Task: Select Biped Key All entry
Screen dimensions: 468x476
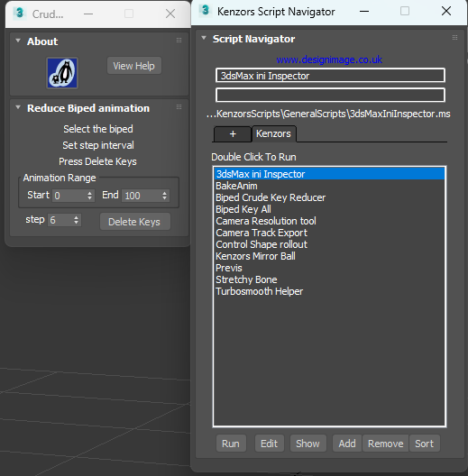Action: [x=329, y=209]
